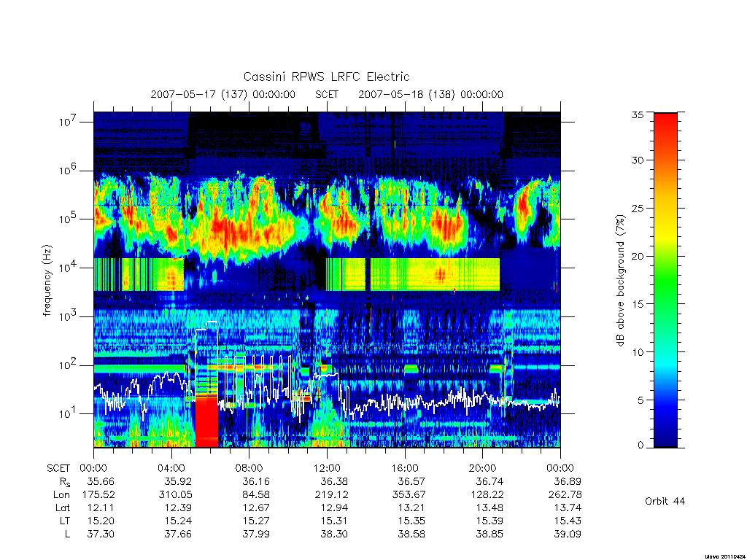Click the Rs value 36.38
747x560 pixels.
pos(333,481)
